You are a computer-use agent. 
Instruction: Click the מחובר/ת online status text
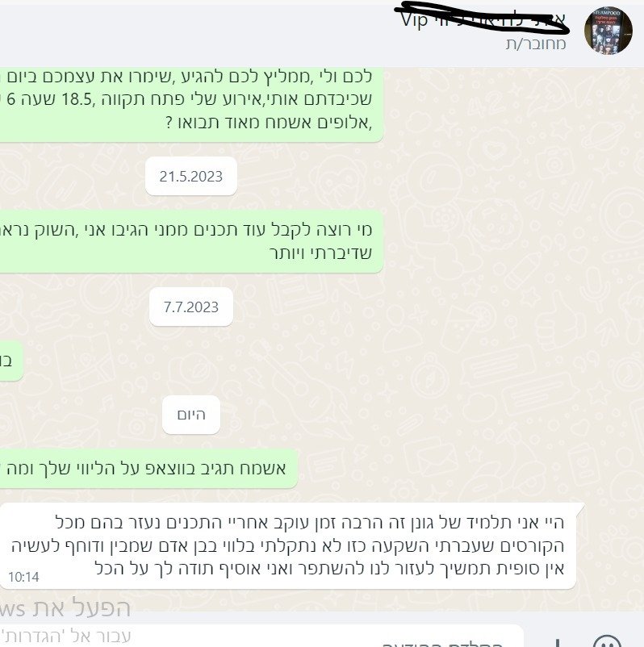click(536, 44)
